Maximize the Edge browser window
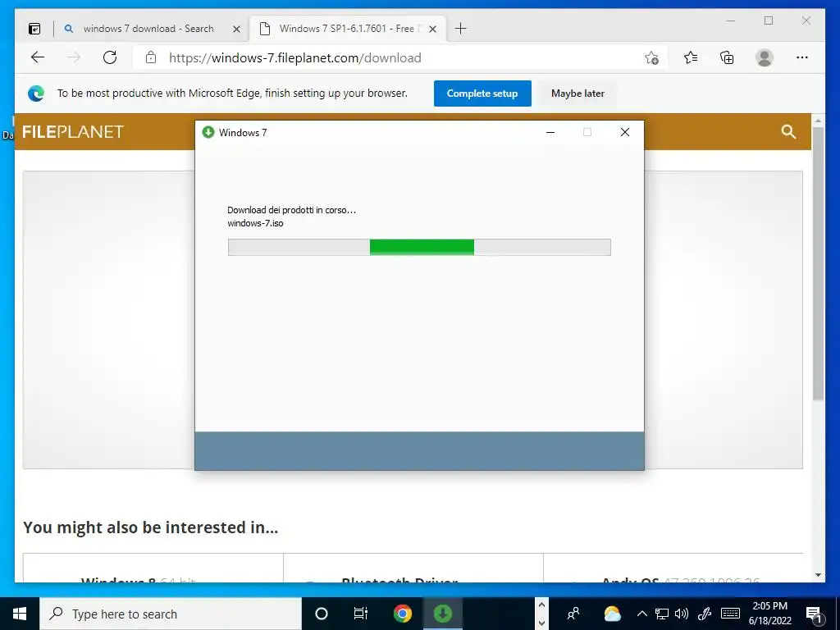Viewport: 840px width, 630px height. [769, 21]
